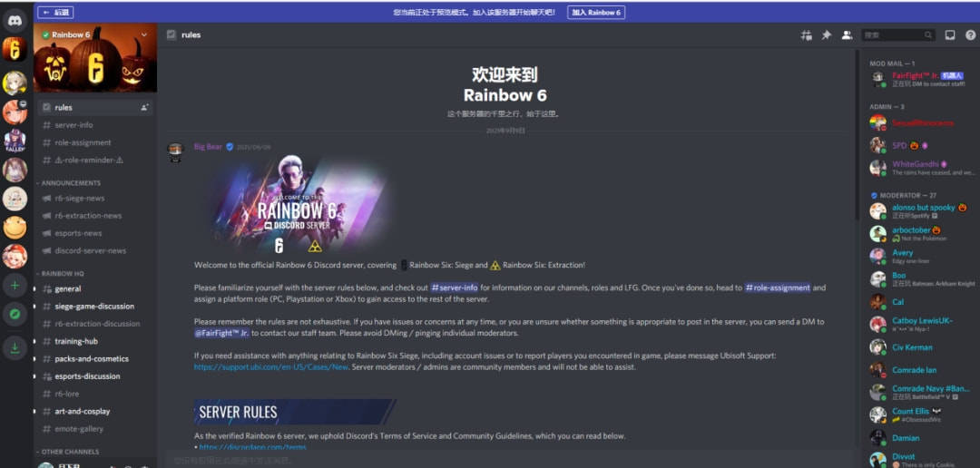This screenshot has height=468, width=980.
Task: Toggle the member list icon
Action: [x=847, y=35]
